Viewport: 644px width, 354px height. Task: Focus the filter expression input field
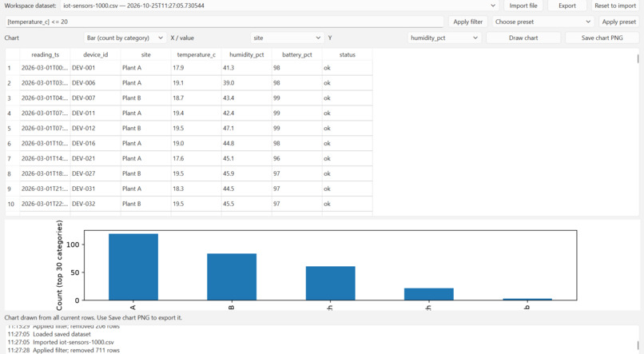pyautogui.click(x=225, y=22)
